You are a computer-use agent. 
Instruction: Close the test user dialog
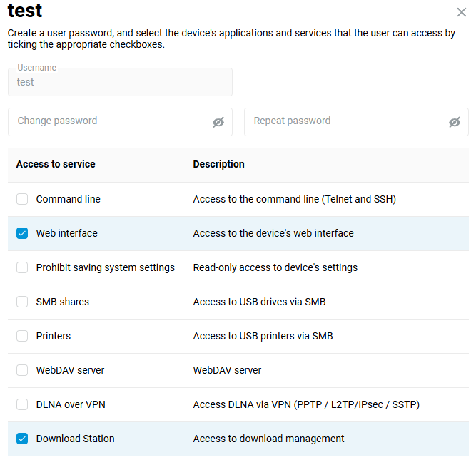pyautogui.click(x=462, y=12)
